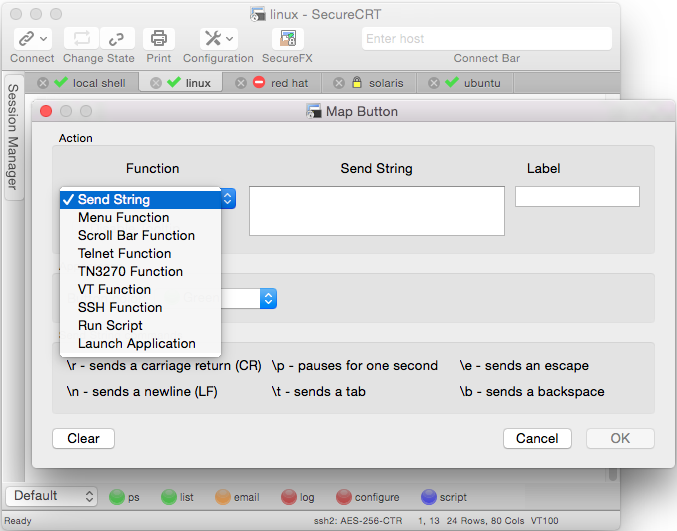Close the linux tab

(156, 83)
